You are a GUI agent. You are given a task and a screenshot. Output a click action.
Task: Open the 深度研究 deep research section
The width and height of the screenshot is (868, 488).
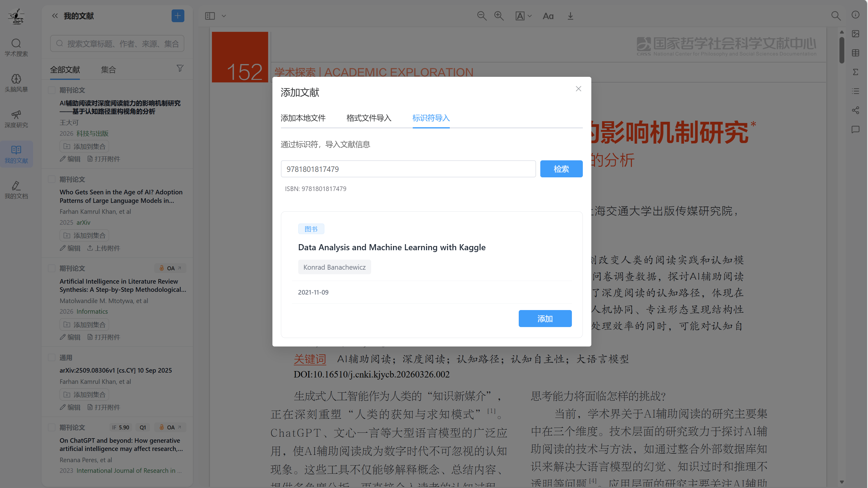pos(16,119)
